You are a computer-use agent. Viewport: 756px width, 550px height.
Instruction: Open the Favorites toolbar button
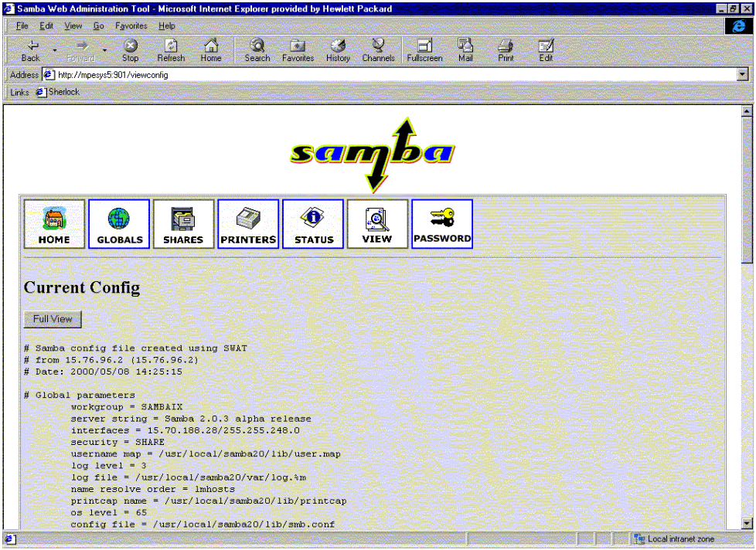coord(298,50)
